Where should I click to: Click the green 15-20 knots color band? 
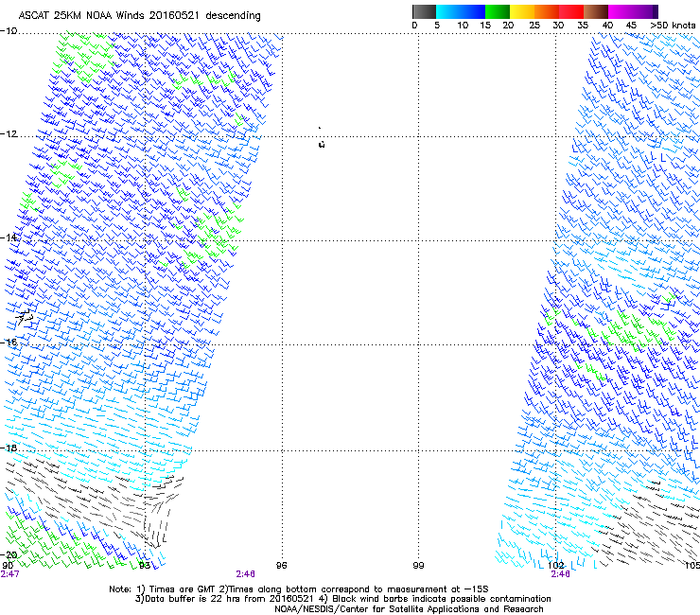tap(498, 11)
